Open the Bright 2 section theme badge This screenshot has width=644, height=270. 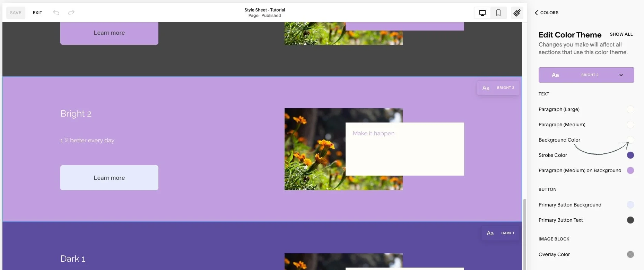pos(498,88)
